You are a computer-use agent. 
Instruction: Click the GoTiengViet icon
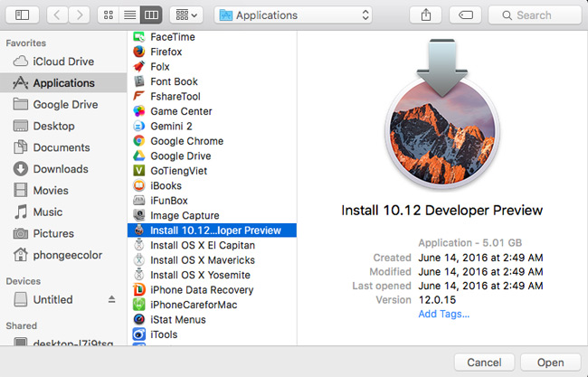[x=139, y=171]
